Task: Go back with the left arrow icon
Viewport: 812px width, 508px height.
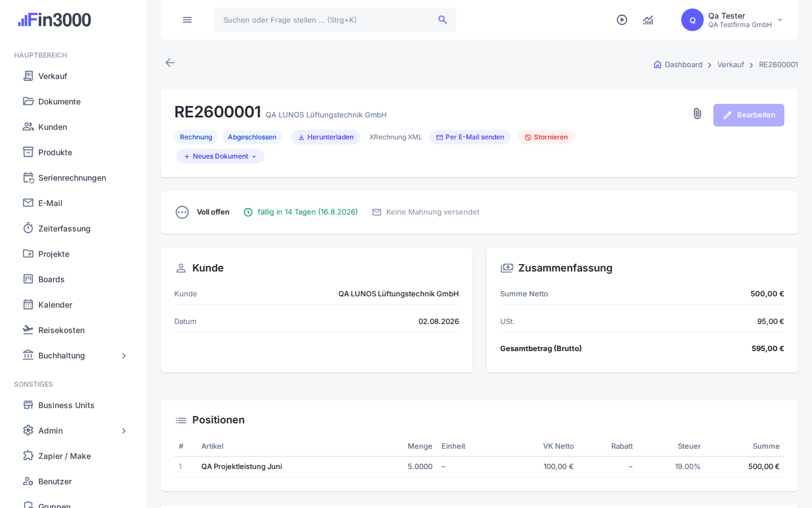Action: click(170, 63)
